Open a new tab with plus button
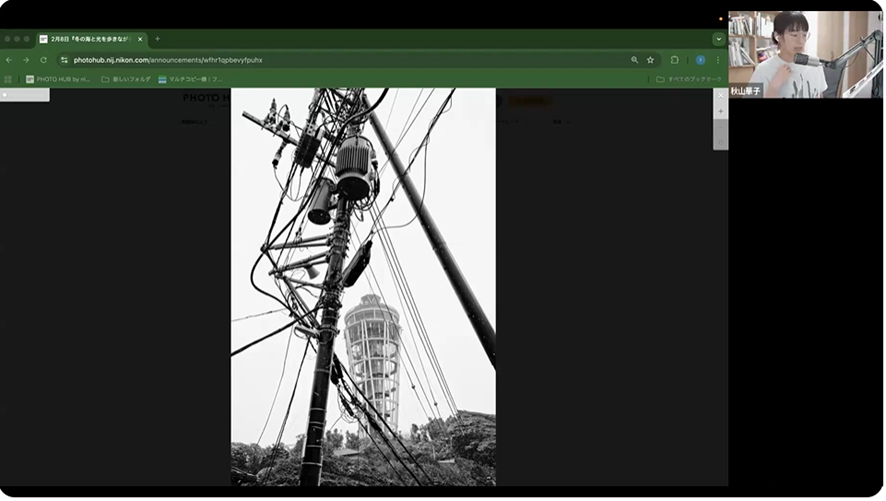 click(157, 39)
